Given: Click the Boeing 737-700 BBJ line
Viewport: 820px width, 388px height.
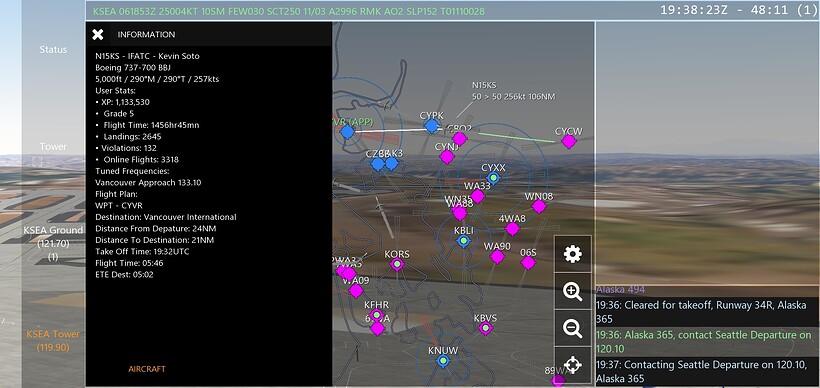Looking at the screenshot, I should 133,67.
